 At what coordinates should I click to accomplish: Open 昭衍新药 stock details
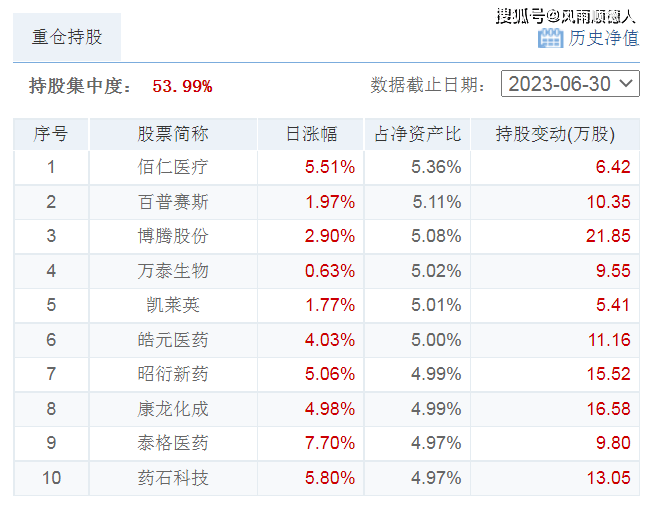point(173,374)
